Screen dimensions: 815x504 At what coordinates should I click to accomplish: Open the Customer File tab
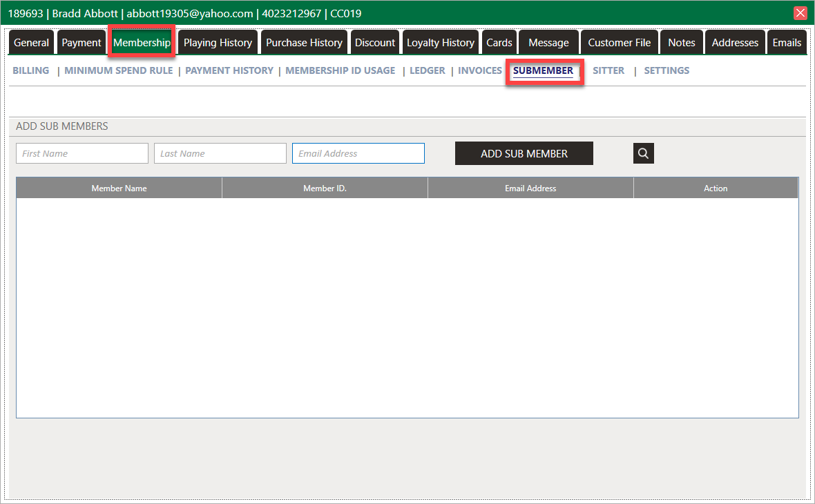click(x=620, y=43)
